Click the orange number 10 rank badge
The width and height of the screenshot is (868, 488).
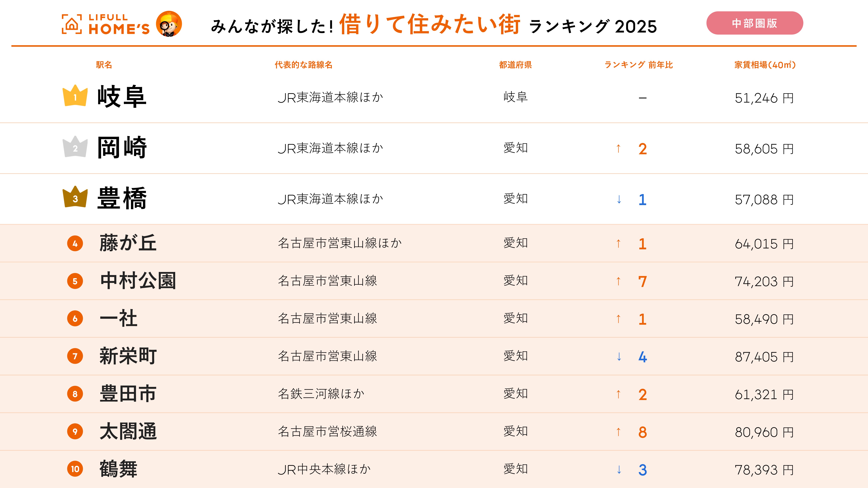[x=75, y=469]
